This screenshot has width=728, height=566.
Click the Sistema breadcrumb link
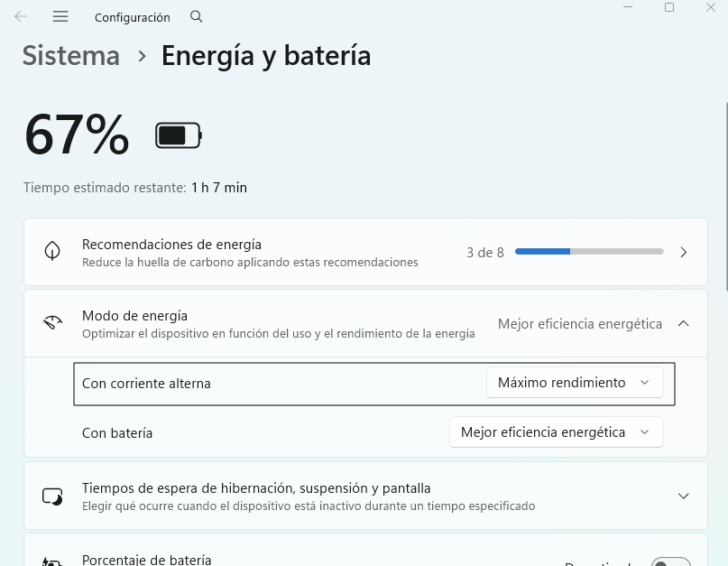point(70,56)
